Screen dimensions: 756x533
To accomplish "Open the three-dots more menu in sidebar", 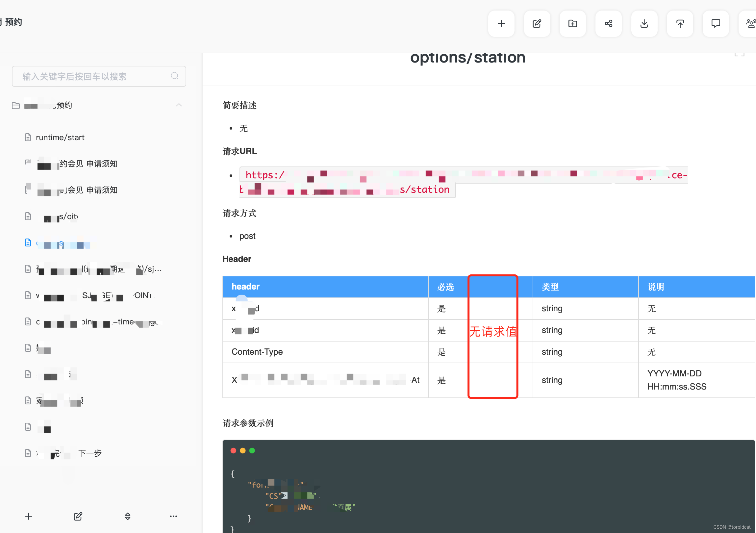I will [173, 516].
